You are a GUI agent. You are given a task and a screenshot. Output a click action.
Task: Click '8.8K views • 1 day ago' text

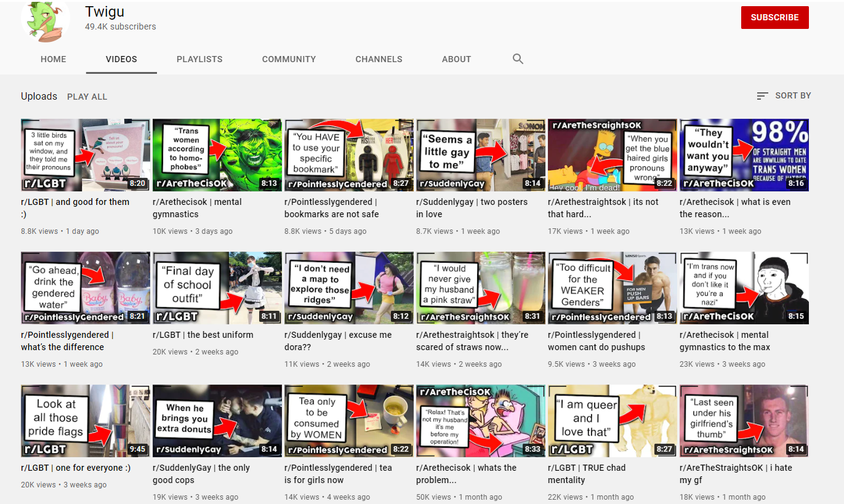60,231
